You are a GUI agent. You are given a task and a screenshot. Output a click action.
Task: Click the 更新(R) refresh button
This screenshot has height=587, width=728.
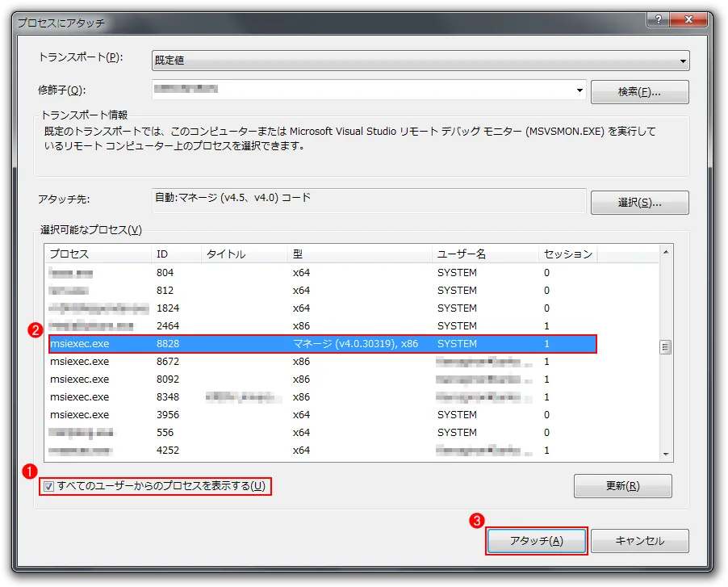[622, 486]
